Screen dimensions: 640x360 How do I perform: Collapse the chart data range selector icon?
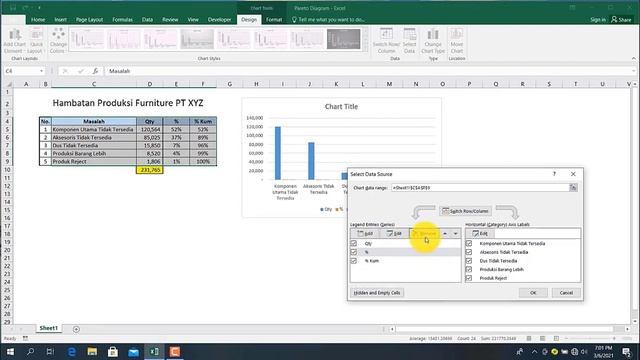(x=573, y=188)
